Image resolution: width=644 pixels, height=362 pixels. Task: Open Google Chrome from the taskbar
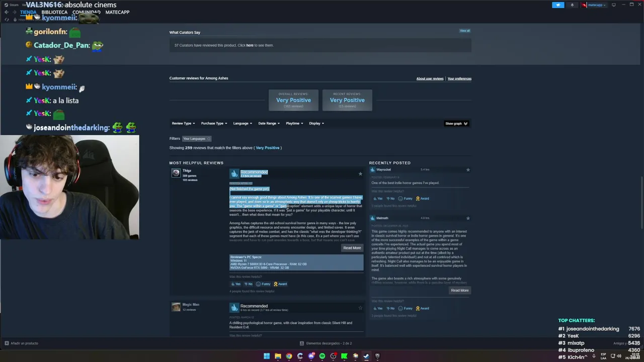(289, 356)
